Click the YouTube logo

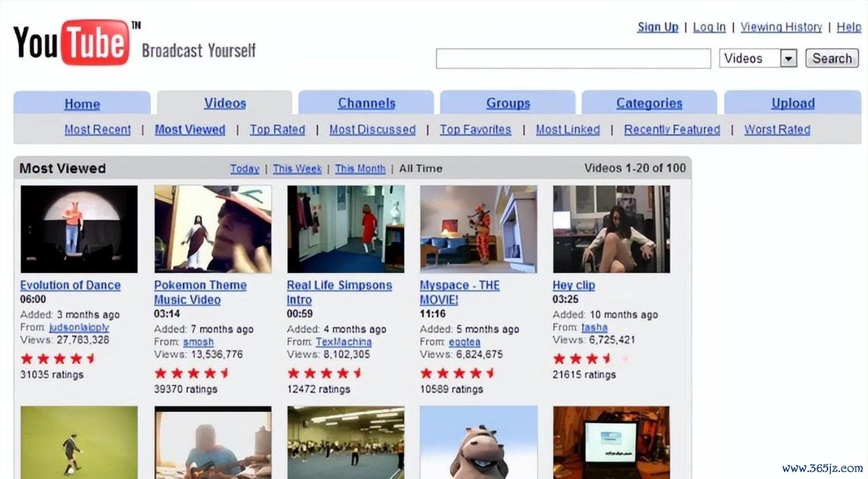[x=71, y=42]
